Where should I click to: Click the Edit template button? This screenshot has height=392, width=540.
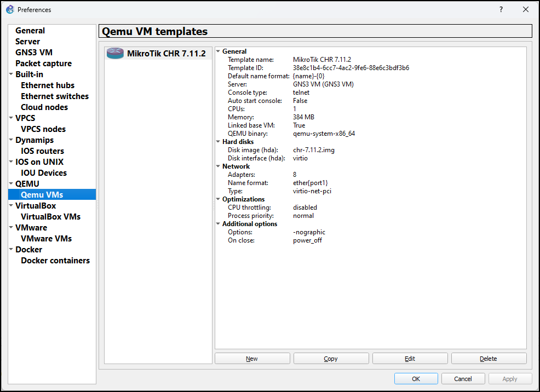pyautogui.click(x=410, y=359)
